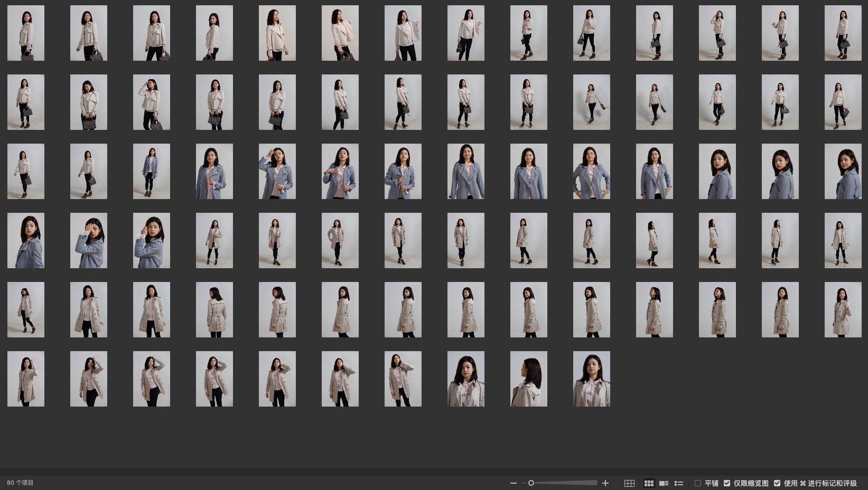Select the blue coat thumbnail with hand covering face
This screenshot has height=490, width=868.
[89, 240]
